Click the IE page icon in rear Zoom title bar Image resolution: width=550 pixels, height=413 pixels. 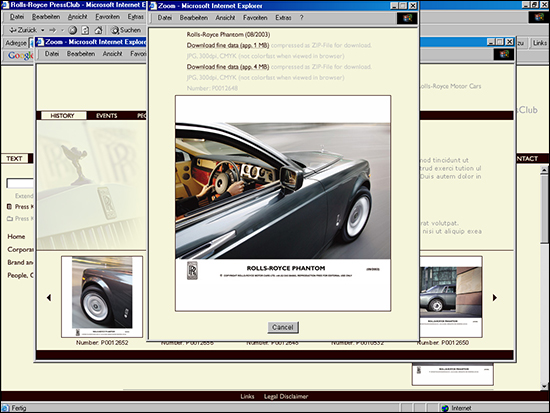tap(40, 42)
